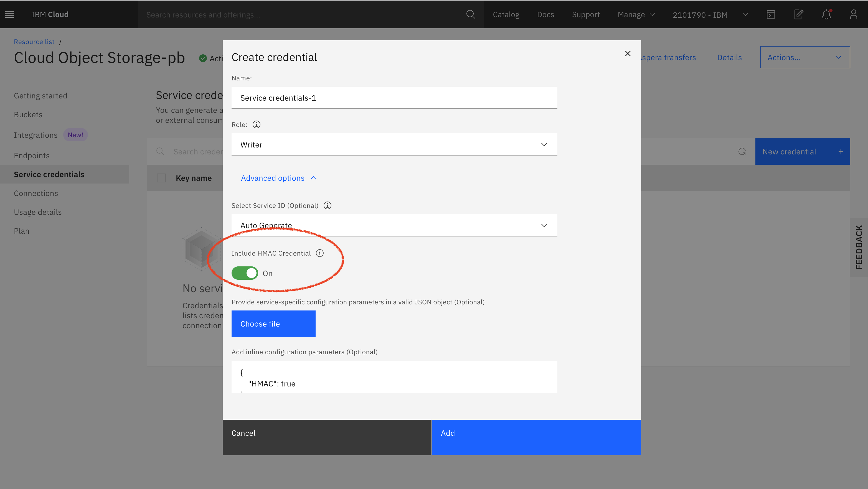This screenshot has height=489, width=868.
Task: Open the IBM Cloud Shell icon
Action: 771,14
